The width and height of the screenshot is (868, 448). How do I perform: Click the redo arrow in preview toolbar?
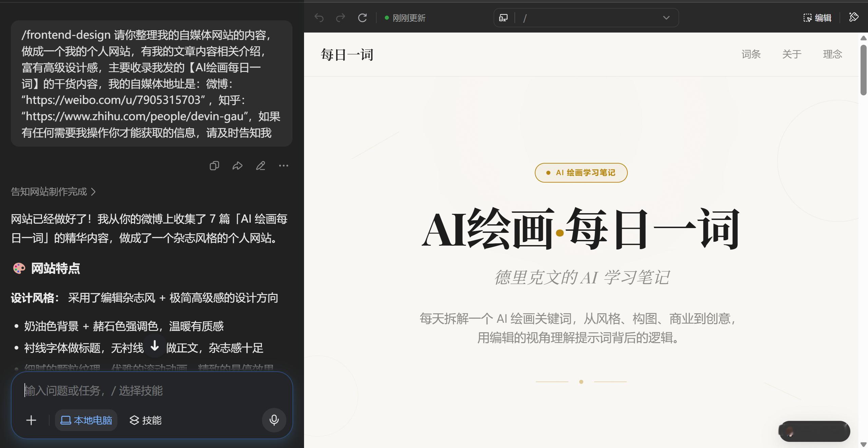pos(340,18)
